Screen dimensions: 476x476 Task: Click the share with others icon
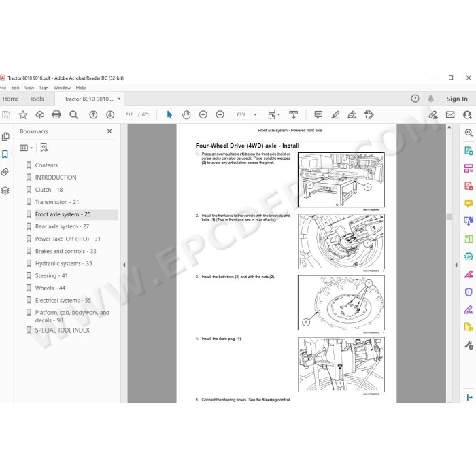click(467, 114)
